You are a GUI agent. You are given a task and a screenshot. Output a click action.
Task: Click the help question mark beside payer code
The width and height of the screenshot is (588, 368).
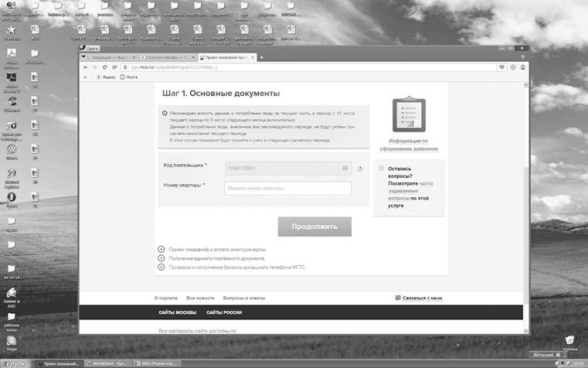click(x=360, y=168)
